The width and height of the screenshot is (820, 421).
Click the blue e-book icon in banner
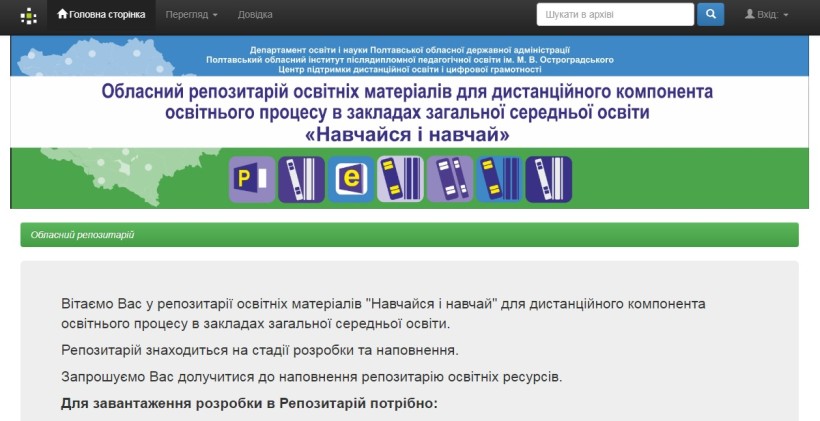coord(351,179)
